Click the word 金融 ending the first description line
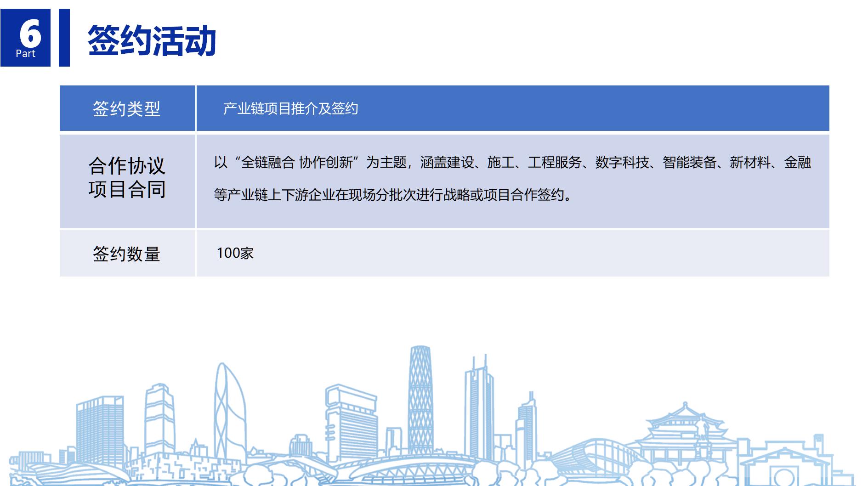This screenshot has height=486, width=868. click(797, 162)
